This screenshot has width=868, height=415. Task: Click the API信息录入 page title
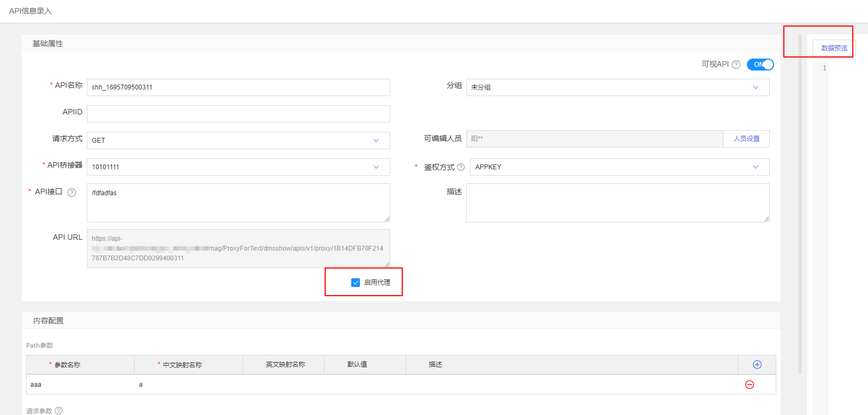coord(30,11)
